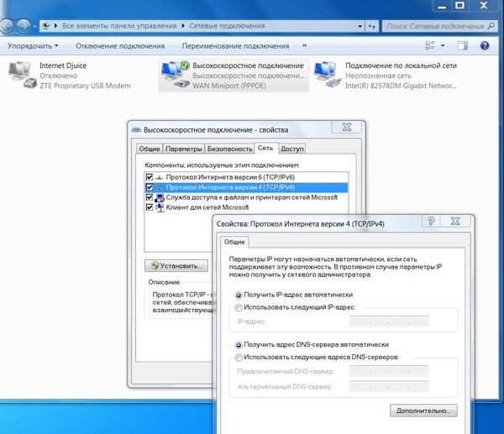Uncheck Протокол Интернета версии 6 checkbox
The height and width of the screenshot is (434, 504).
click(150, 177)
